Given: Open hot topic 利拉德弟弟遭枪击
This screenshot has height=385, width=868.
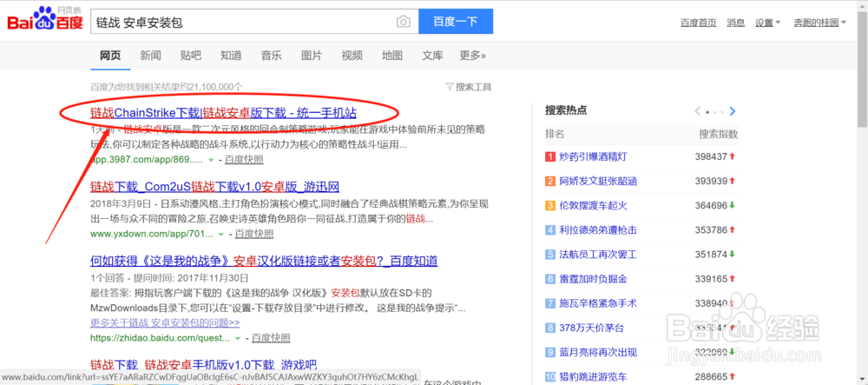Looking at the screenshot, I should (598, 230).
